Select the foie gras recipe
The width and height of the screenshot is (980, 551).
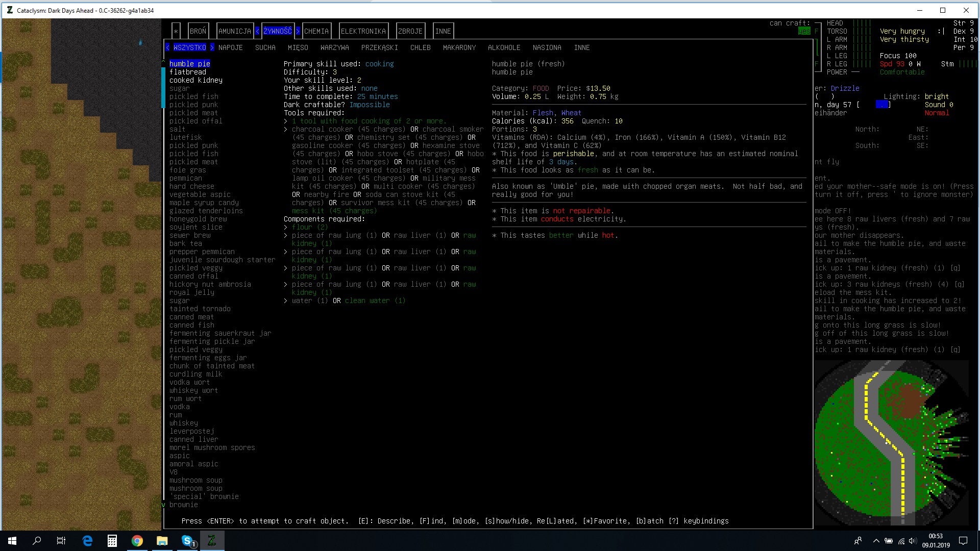(188, 170)
